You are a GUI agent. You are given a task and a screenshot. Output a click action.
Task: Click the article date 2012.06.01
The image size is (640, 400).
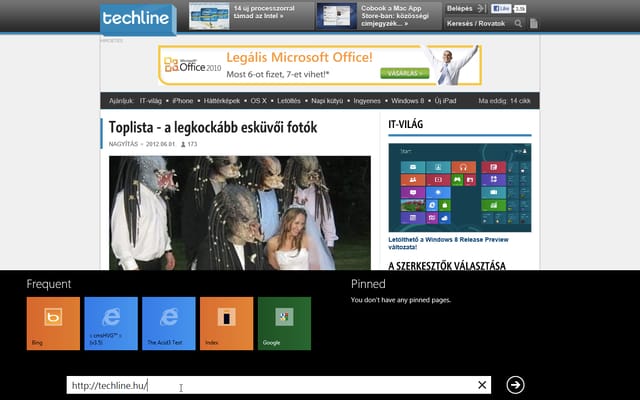[x=160, y=144]
